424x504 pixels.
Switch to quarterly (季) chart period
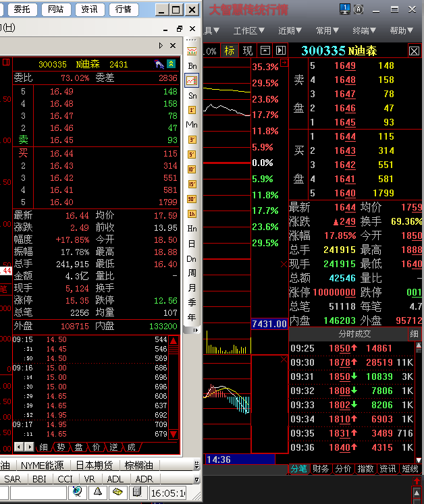[192, 302]
